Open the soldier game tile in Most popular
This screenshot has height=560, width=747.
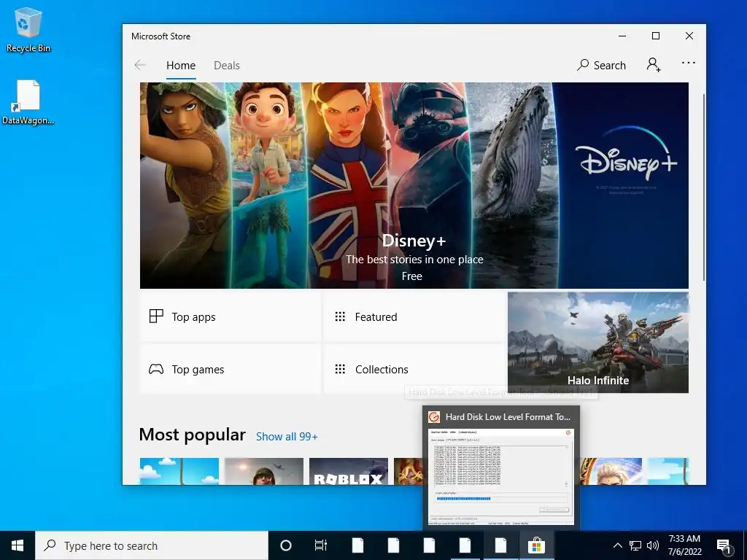(x=264, y=472)
